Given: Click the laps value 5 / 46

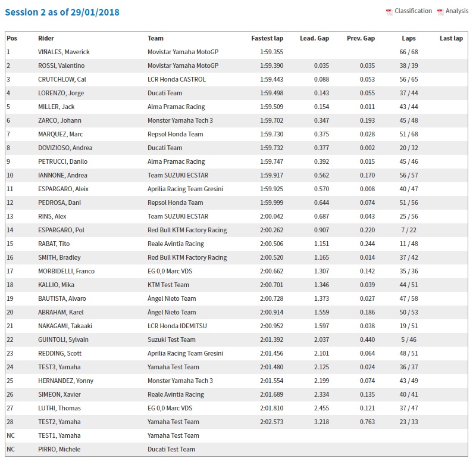Looking at the screenshot, I should tap(409, 340).
